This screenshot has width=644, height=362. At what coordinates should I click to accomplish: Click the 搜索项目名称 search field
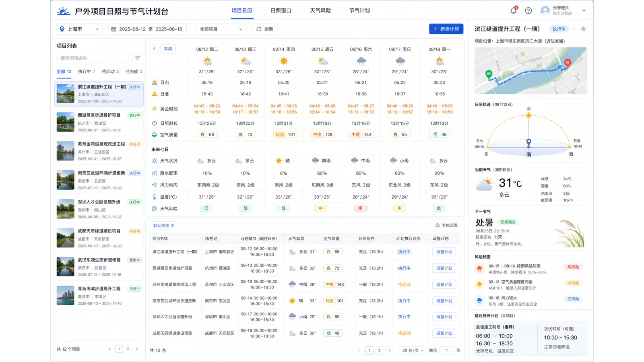(93, 58)
